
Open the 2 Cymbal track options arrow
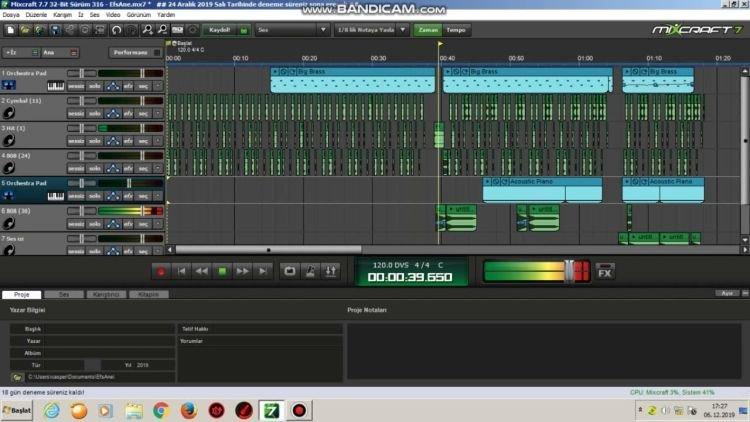pyautogui.click(x=158, y=113)
